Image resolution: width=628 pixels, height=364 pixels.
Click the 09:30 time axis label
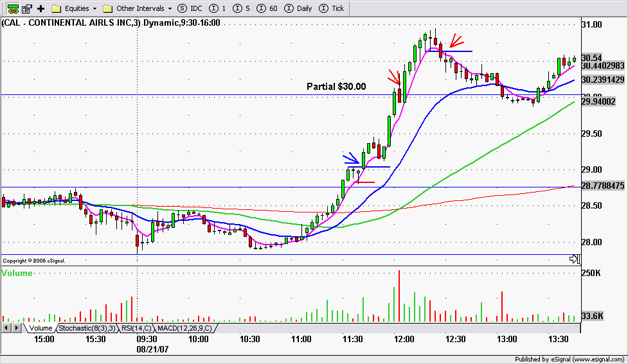(147, 340)
